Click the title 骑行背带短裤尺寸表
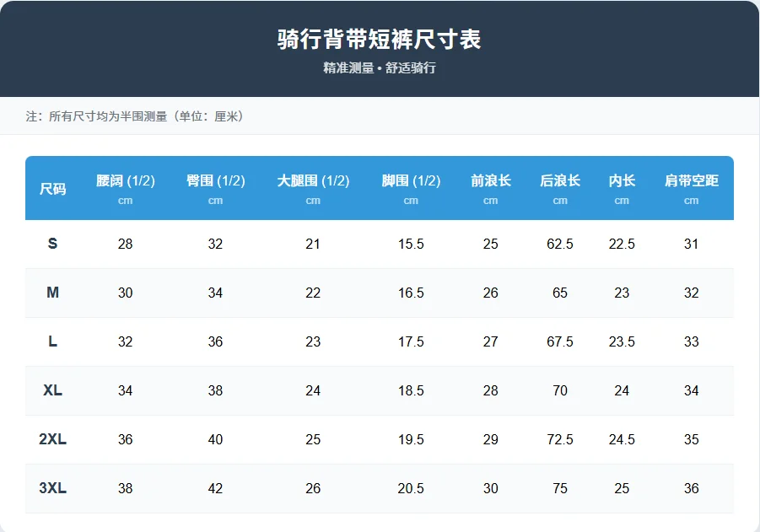This screenshot has height=532, width=760. click(379, 40)
